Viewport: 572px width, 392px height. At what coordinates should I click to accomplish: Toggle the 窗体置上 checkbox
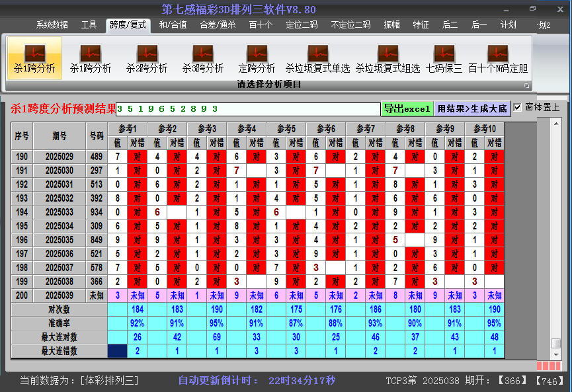coord(517,108)
